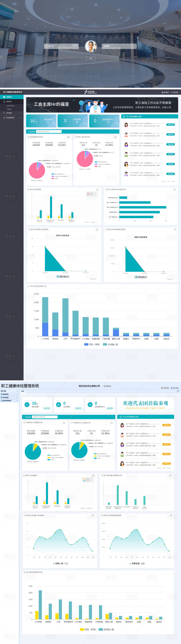Image resolution: width=181 pixels, height=644 pixels.
Task: Click 退出系统 exit icon in dark header
Action: click(x=172, y=92)
